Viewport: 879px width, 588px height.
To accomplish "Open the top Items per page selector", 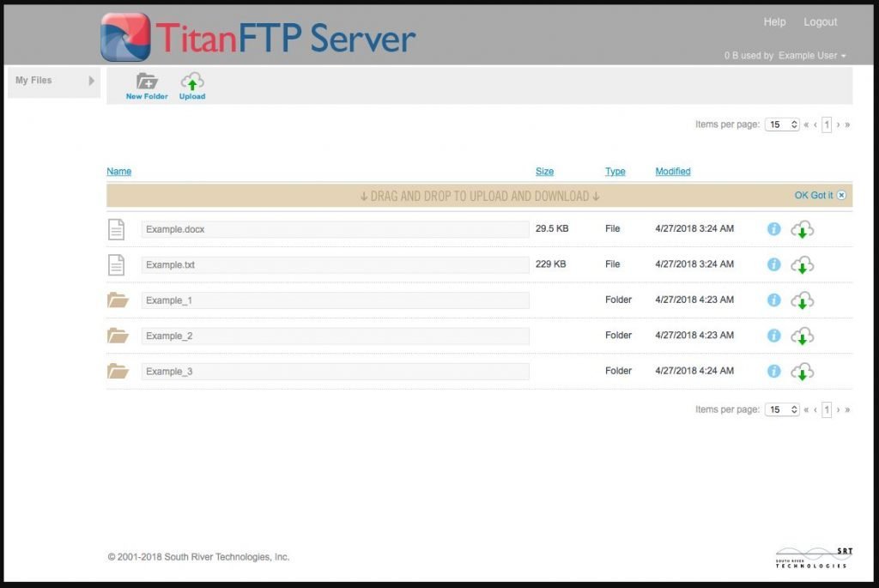I will pos(781,124).
